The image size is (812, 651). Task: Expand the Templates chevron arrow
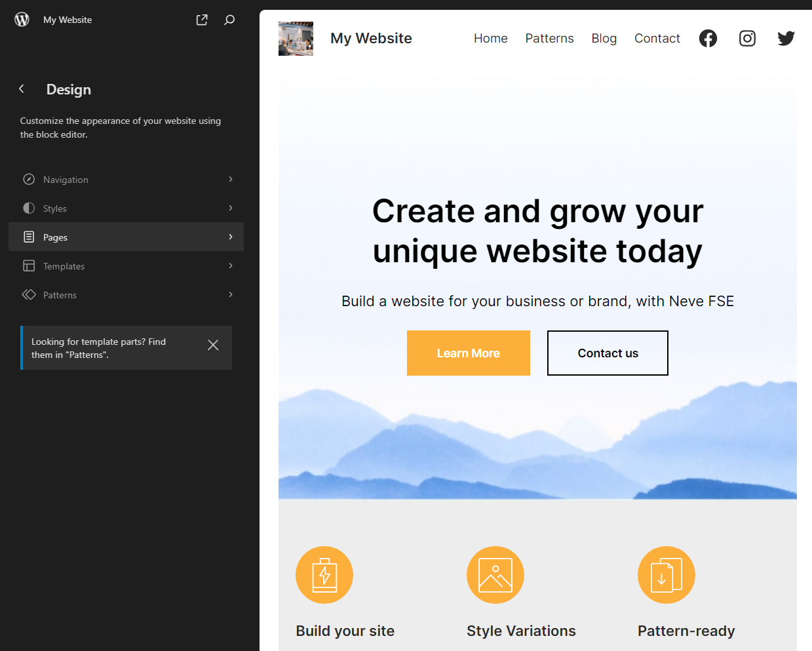tap(231, 266)
